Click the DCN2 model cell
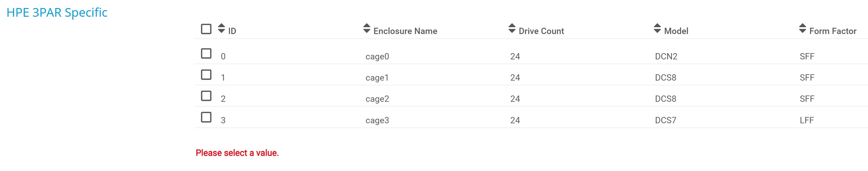The width and height of the screenshot is (868, 171). point(666,56)
